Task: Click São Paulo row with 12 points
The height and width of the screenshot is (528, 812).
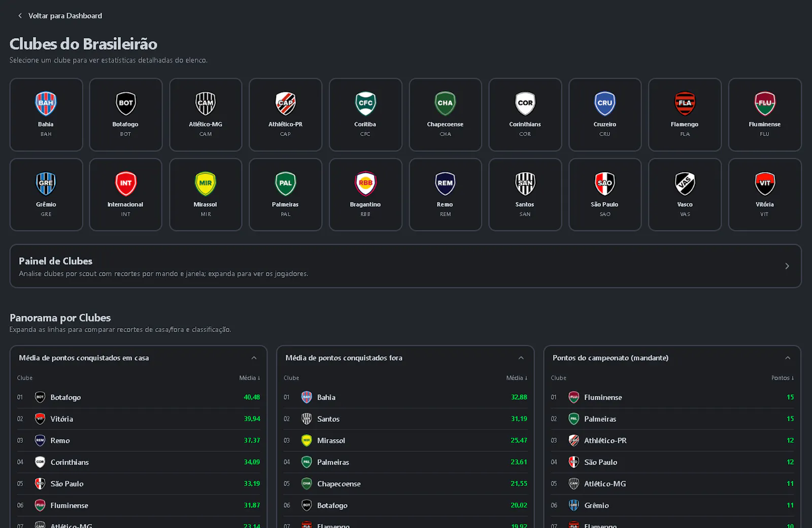Action: [x=672, y=462]
